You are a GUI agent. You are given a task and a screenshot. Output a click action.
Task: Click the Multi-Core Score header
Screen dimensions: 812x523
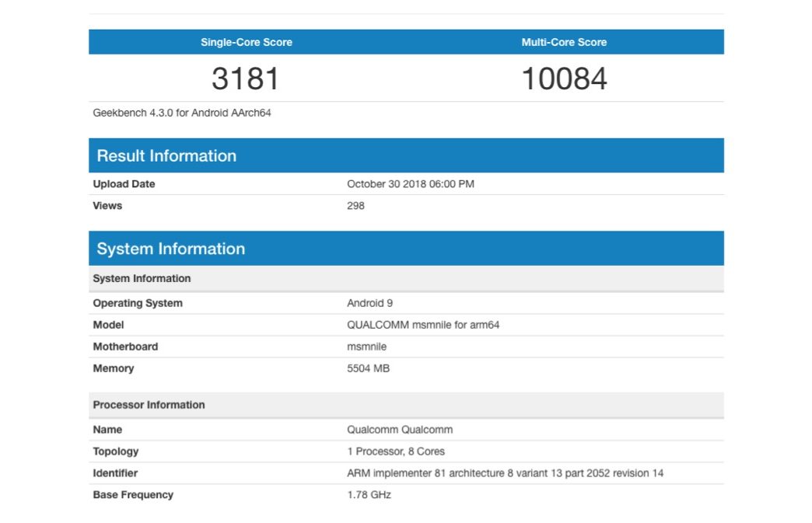564,42
